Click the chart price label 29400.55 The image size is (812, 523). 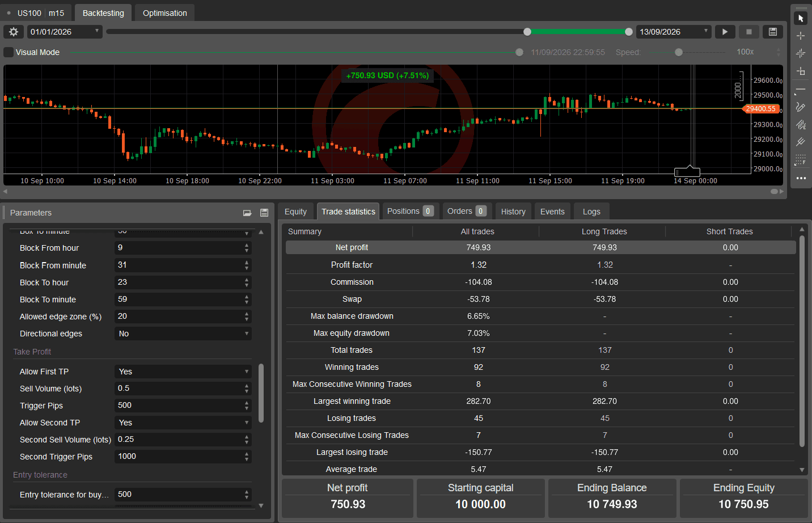point(761,109)
